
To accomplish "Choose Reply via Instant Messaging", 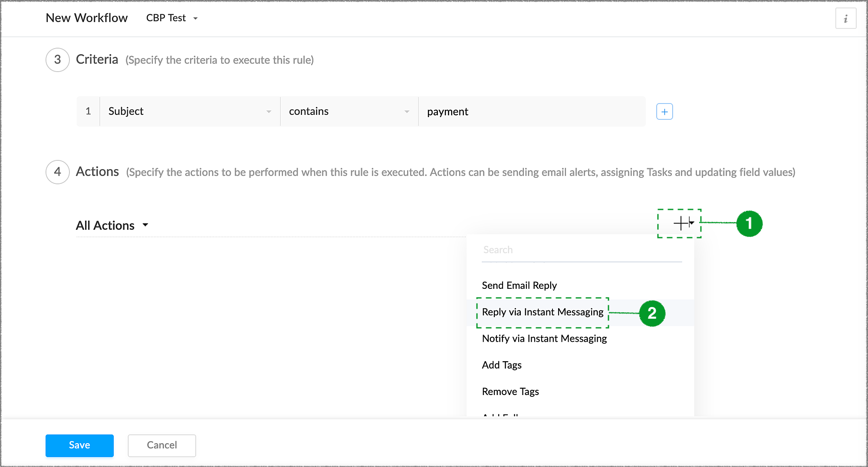I will 542,312.
